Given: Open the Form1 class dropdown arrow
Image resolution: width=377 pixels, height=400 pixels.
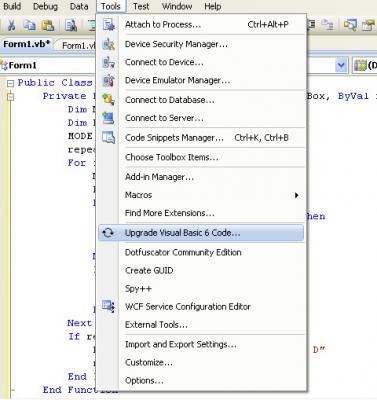Looking at the screenshot, I should click(341, 65).
